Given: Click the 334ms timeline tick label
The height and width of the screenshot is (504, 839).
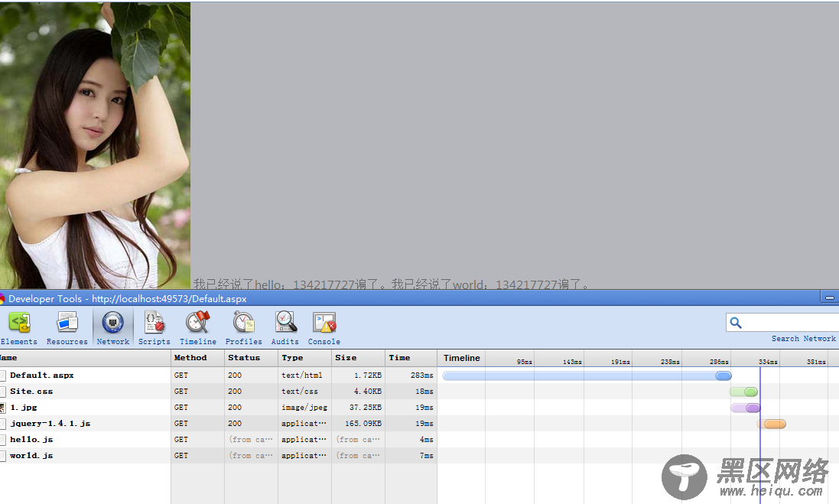Looking at the screenshot, I should click(x=768, y=363).
